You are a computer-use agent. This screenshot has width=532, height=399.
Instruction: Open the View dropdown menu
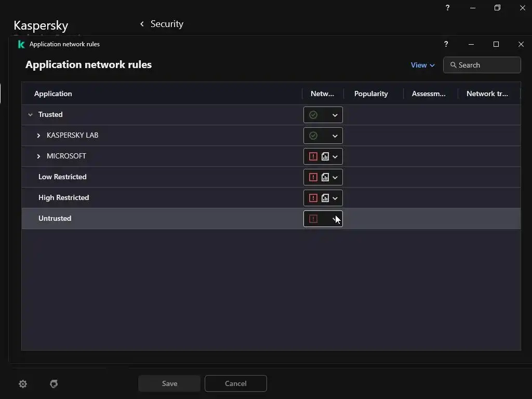coord(422,65)
